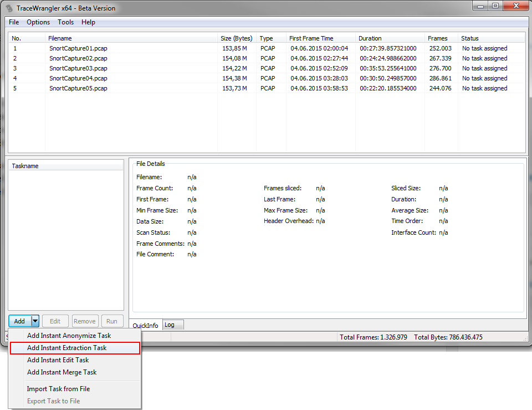Toggle the Add button dropdown arrow
This screenshot has height=410, width=532.
tap(35, 321)
